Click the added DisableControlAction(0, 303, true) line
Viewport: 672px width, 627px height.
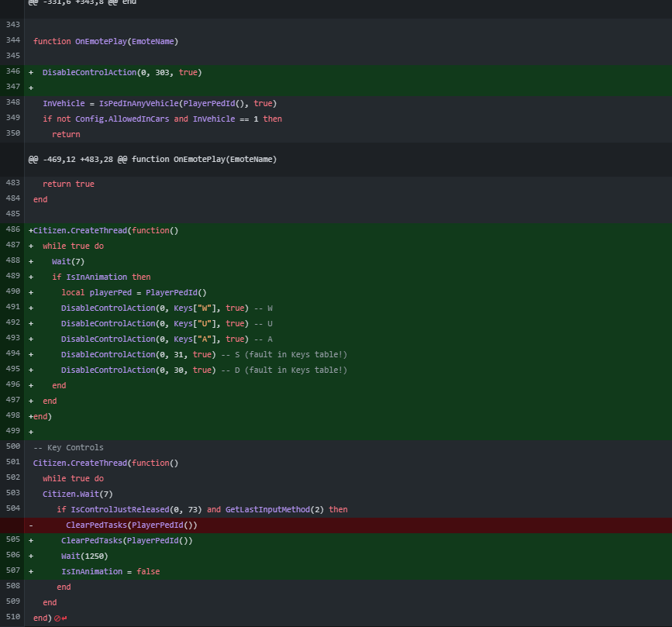coord(122,72)
